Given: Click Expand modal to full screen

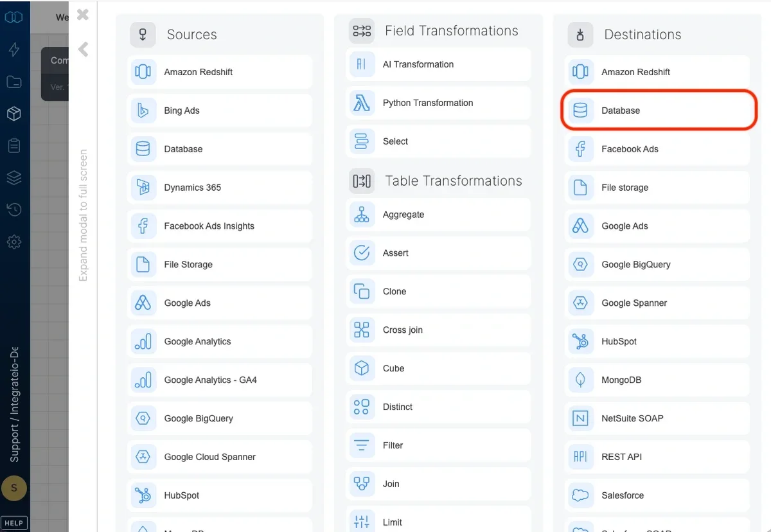Looking at the screenshot, I should [82, 199].
